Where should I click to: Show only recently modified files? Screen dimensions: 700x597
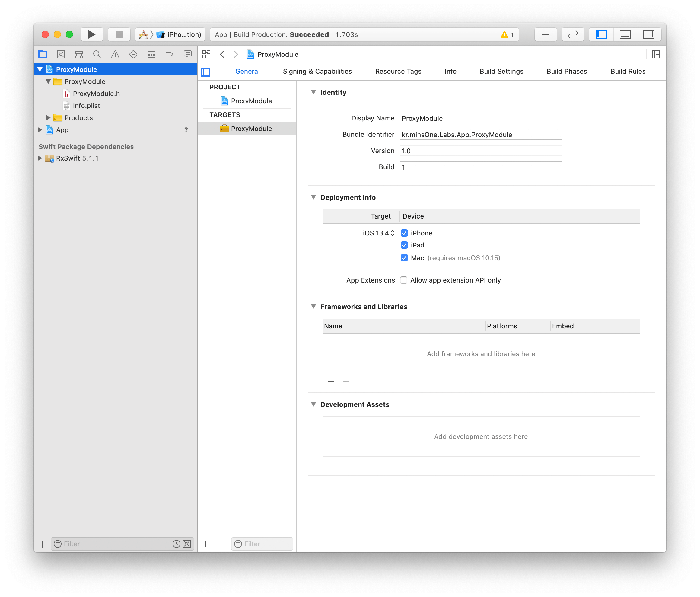(176, 544)
